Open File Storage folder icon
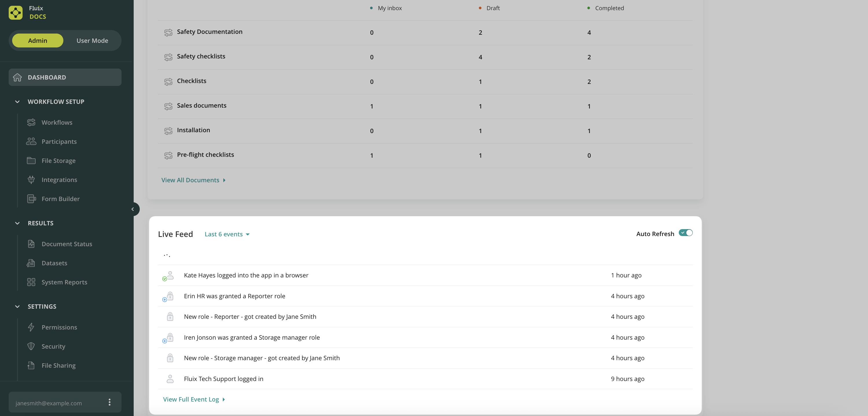The image size is (868, 416). pos(31,161)
